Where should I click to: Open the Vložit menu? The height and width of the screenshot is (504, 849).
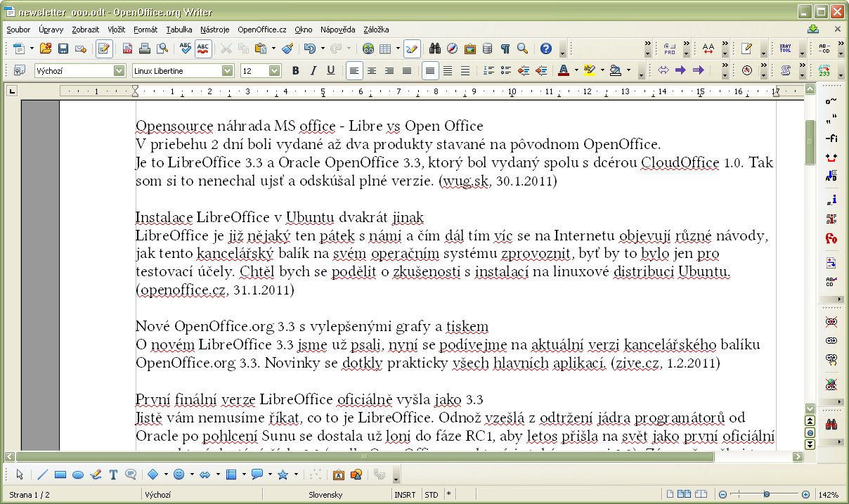[117, 30]
